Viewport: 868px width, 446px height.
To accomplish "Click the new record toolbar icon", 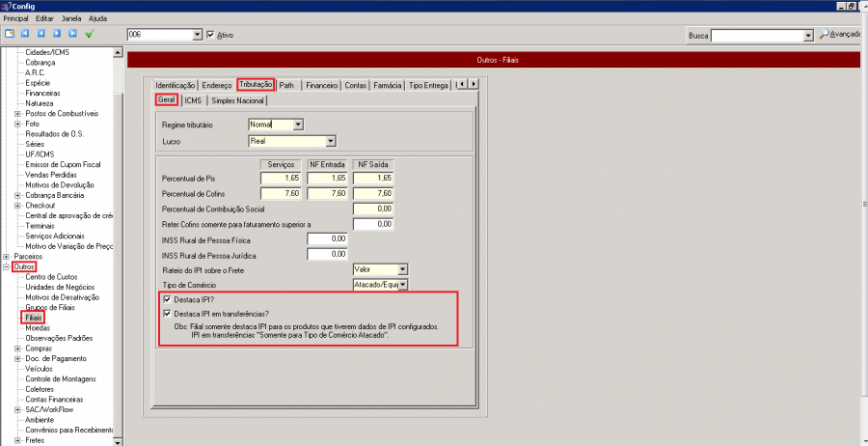I will click(x=9, y=34).
